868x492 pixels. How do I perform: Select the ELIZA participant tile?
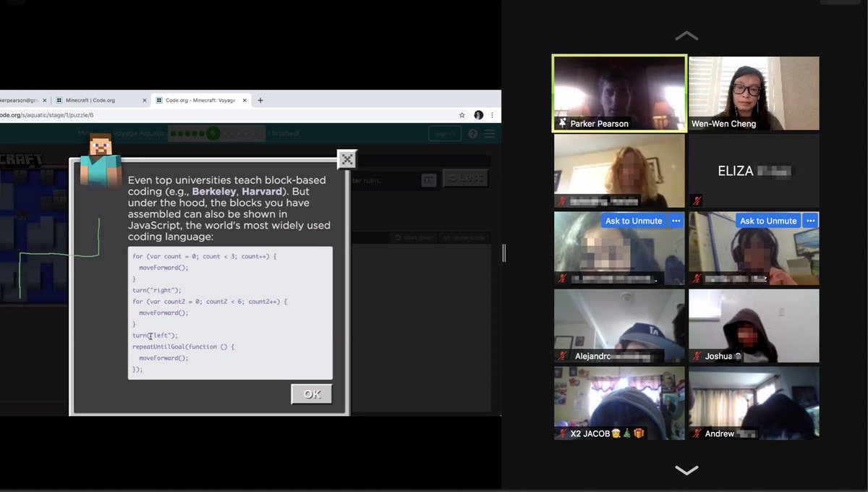754,171
